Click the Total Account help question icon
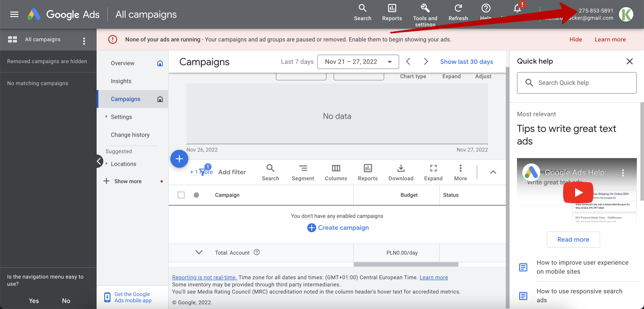The width and height of the screenshot is (644, 309). [x=257, y=252]
